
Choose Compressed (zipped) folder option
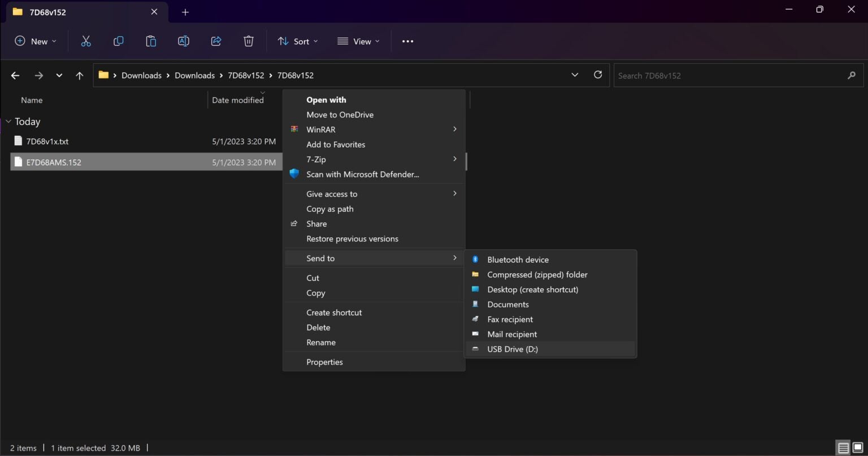(537, 275)
